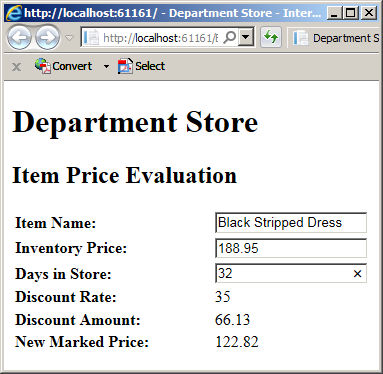Click the New Marked Price: label
Viewport: 383px width, 374px height.
[x=82, y=342]
